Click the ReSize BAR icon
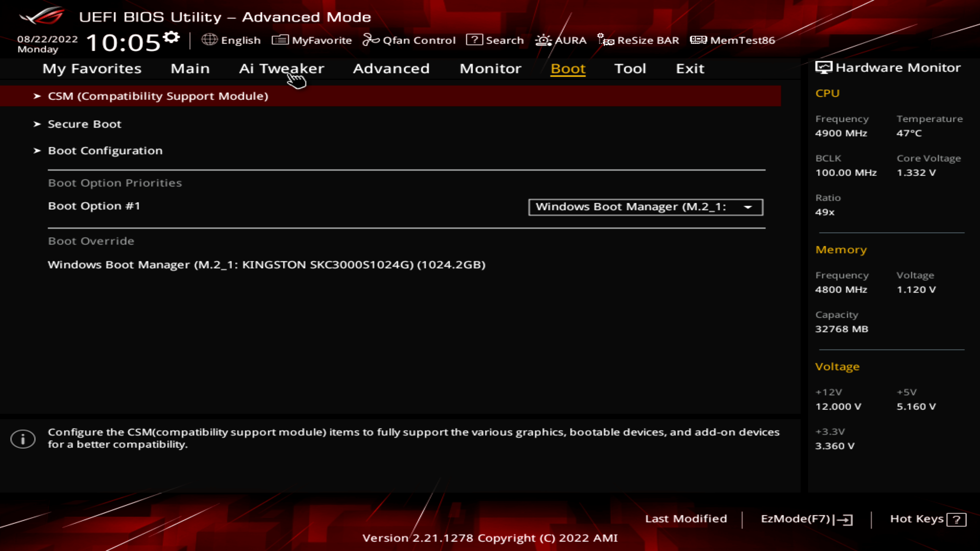The width and height of the screenshot is (980, 551). click(605, 40)
